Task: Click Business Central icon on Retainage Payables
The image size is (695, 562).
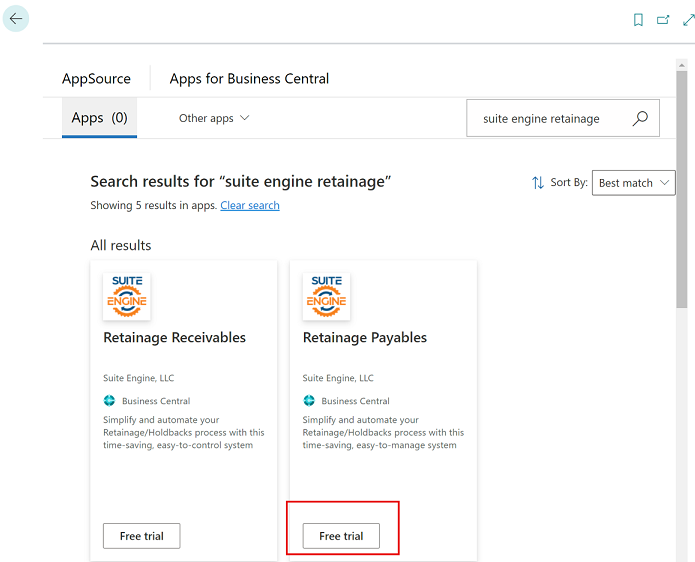Action: (309, 401)
